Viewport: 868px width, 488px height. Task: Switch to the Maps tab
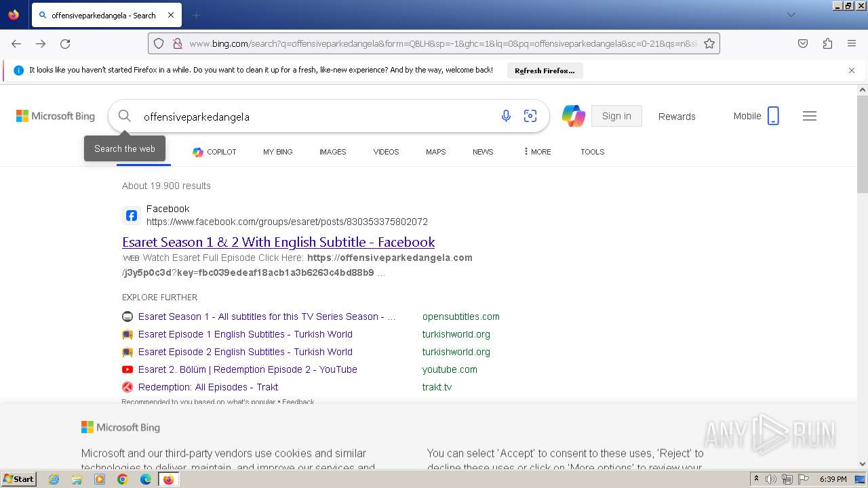(436, 152)
